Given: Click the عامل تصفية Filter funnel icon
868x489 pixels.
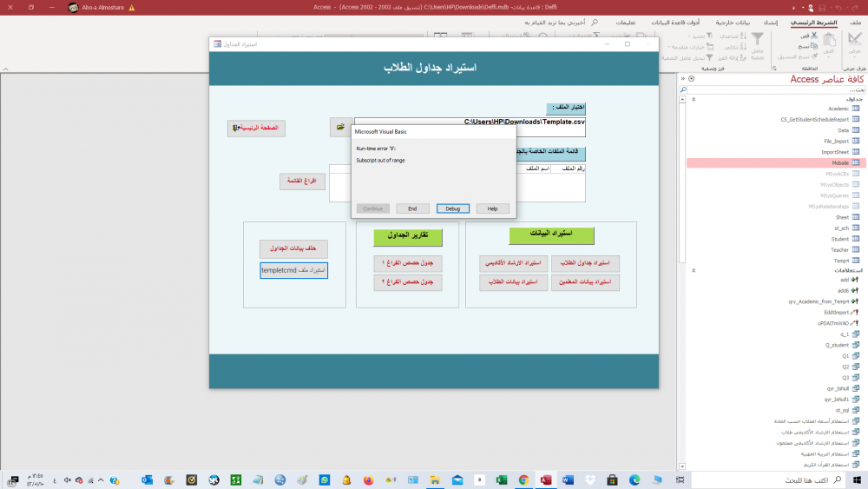Looking at the screenshot, I should click(757, 39).
